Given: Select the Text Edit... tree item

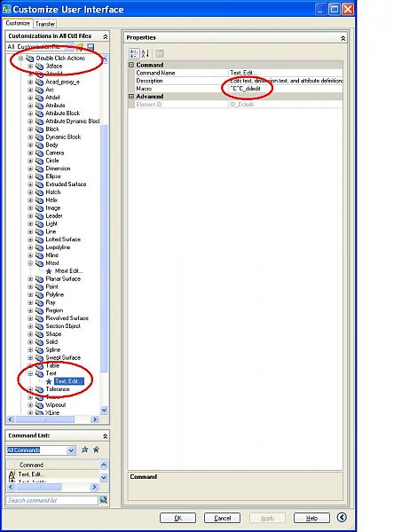Looking at the screenshot, I should (68, 381).
